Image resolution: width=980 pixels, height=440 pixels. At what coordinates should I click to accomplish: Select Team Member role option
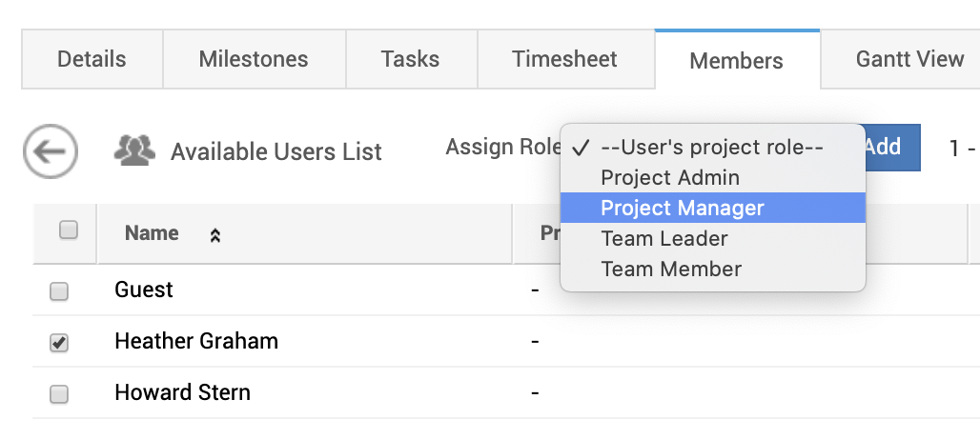[x=671, y=269]
